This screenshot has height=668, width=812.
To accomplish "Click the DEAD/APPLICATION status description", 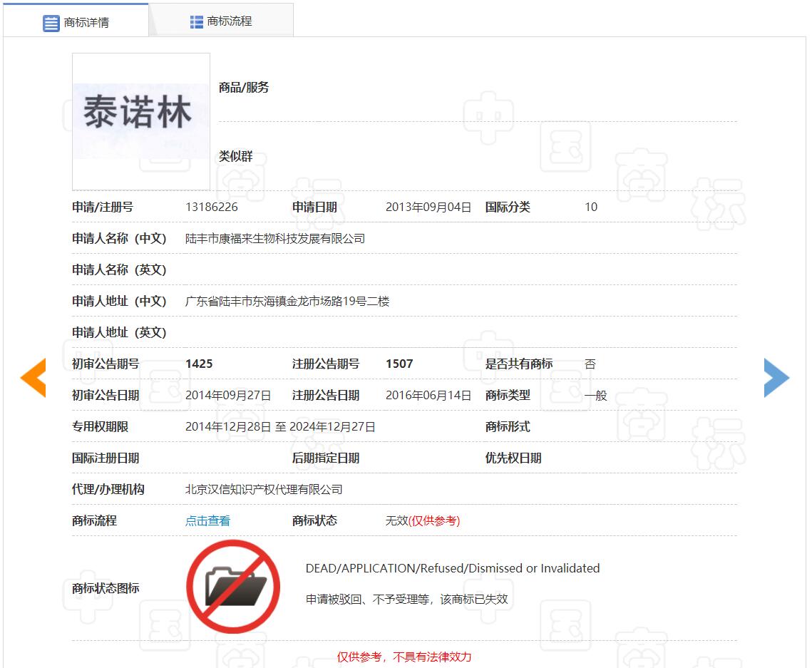I will [x=452, y=568].
